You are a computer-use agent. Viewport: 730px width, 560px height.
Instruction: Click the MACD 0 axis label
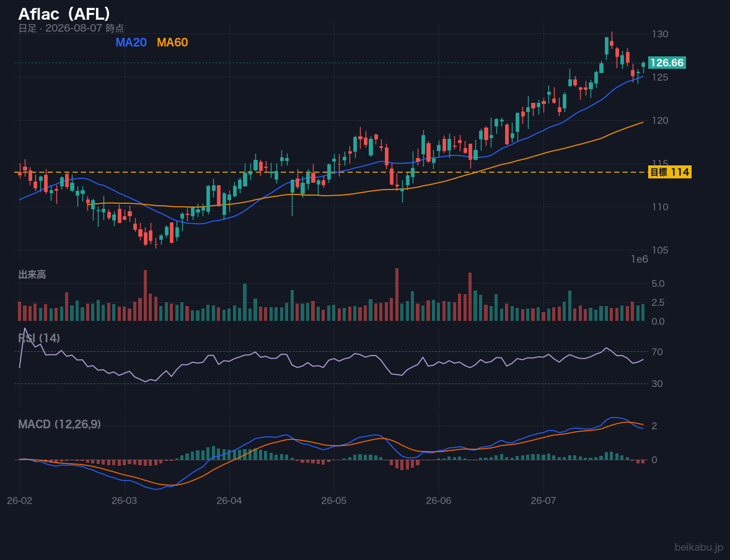[x=654, y=460]
